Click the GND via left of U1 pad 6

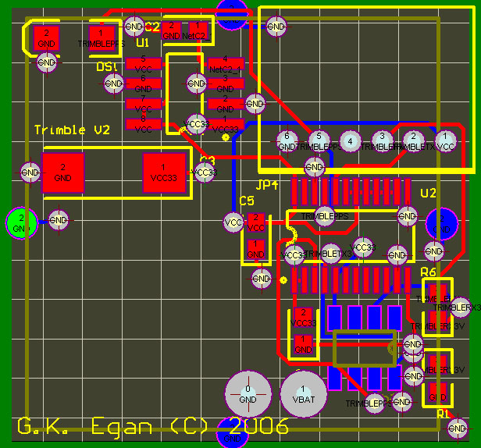click(x=114, y=84)
